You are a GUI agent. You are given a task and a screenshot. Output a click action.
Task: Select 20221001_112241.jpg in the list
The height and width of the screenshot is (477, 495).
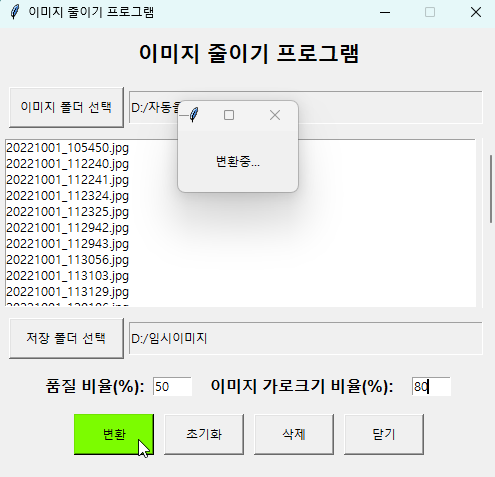pyautogui.click(x=68, y=180)
